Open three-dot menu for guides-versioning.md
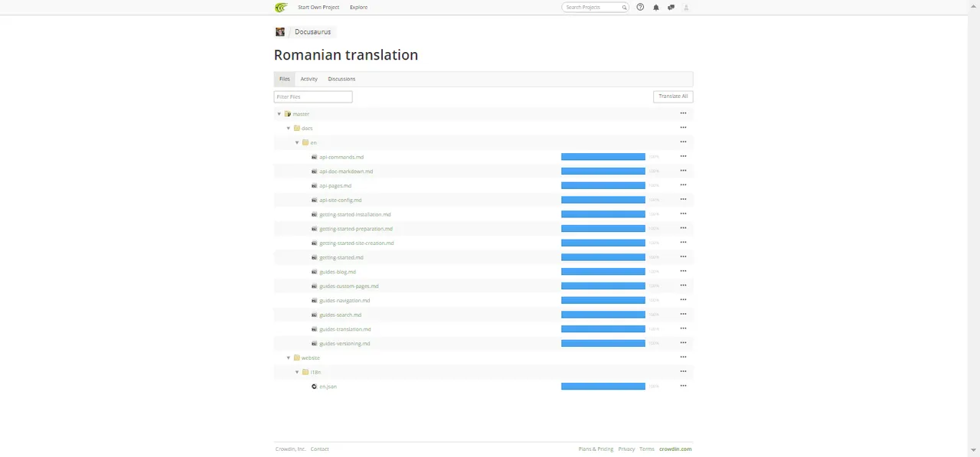This screenshot has height=457, width=980. pyautogui.click(x=683, y=343)
